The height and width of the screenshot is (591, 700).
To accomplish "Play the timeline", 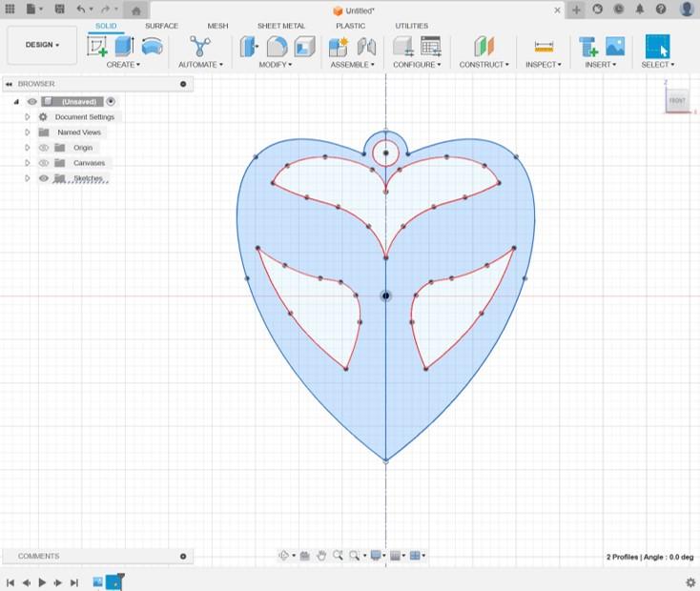I will pyautogui.click(x=42, y=582).
